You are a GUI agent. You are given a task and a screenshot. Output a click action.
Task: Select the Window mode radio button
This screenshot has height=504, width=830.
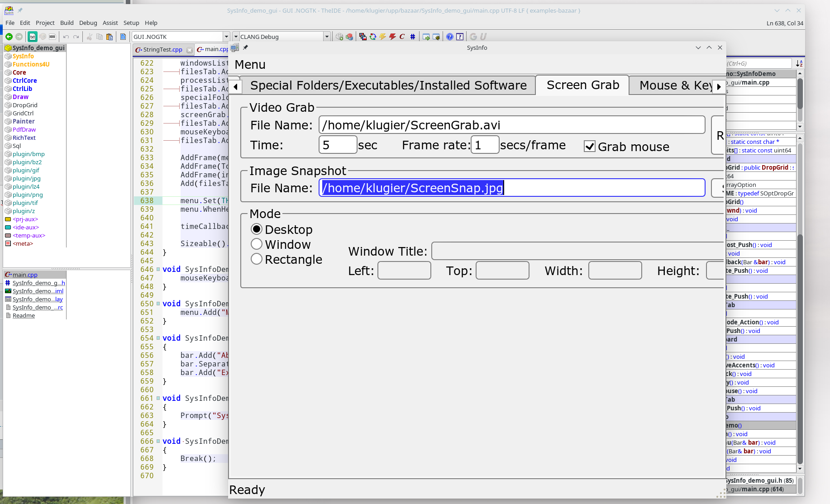coord(257,244)
